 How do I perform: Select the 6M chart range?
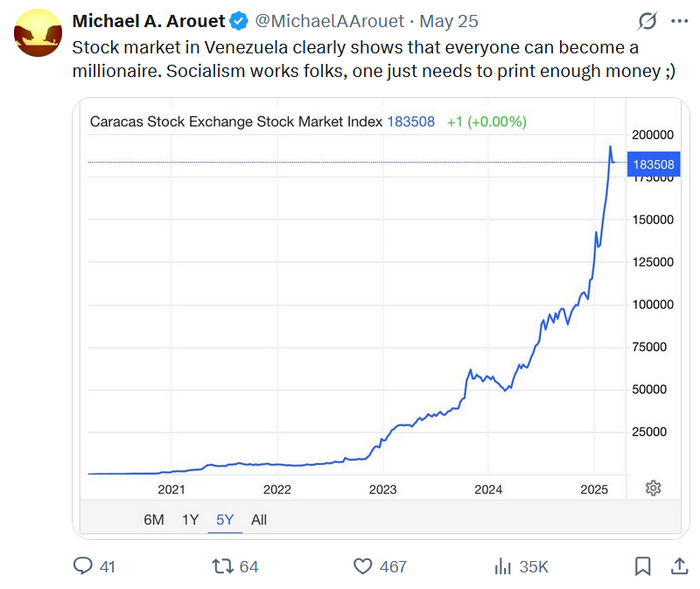pos(154,520)
